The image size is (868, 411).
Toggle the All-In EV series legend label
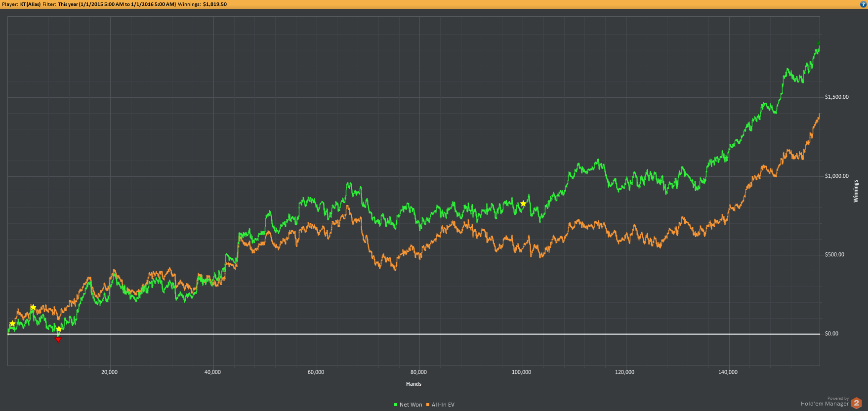click(443, 405)
